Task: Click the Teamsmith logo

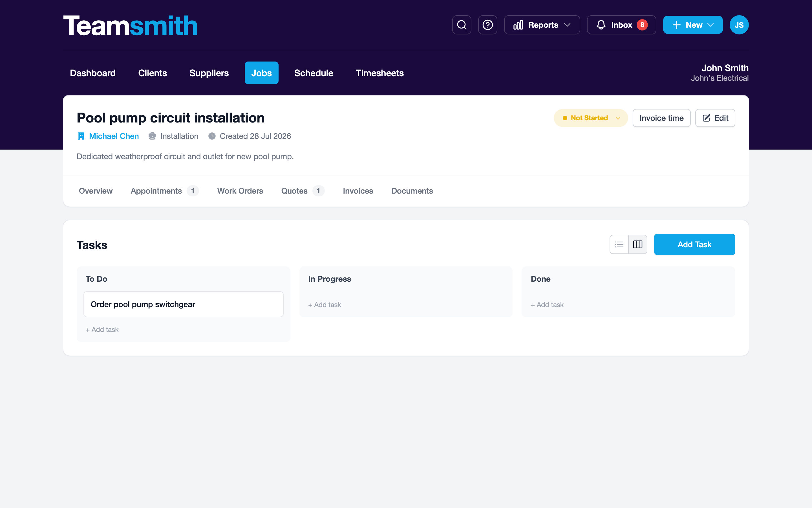Action: [x=130, y=25]
